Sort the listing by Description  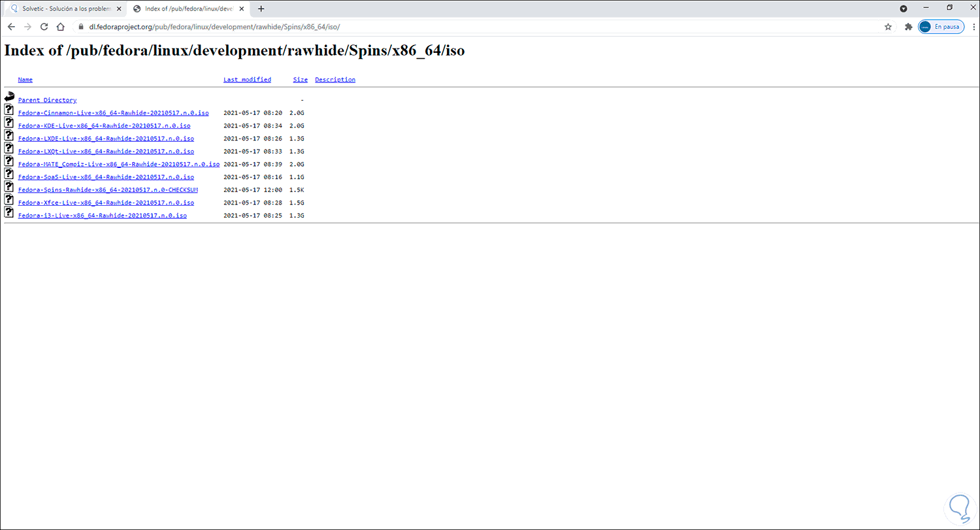click(335, 80)
